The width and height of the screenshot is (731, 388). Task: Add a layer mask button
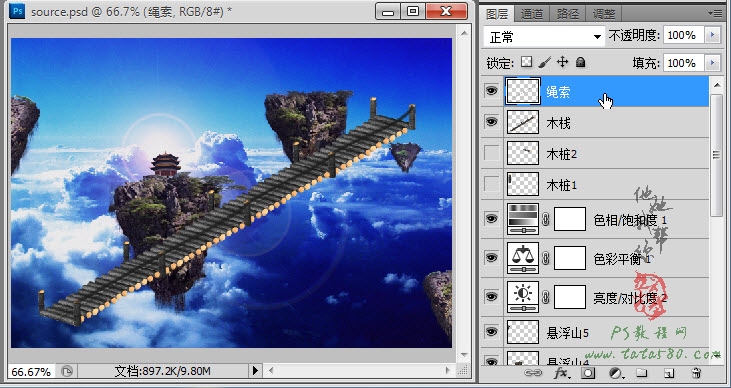588,373
